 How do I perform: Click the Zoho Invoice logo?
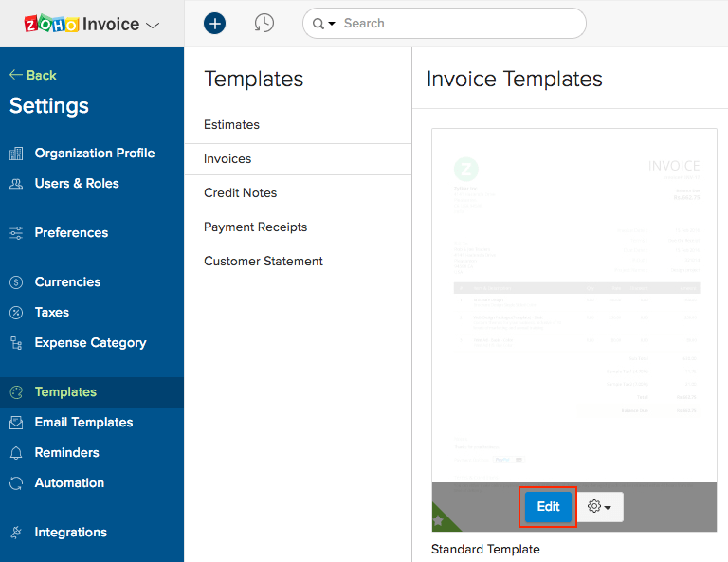click(82, 24)
